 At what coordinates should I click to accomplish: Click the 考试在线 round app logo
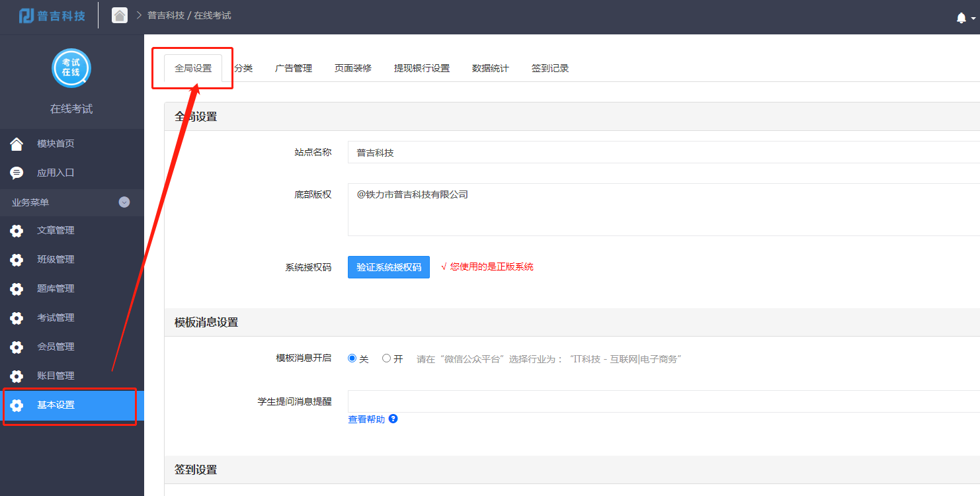click(71, 67)
